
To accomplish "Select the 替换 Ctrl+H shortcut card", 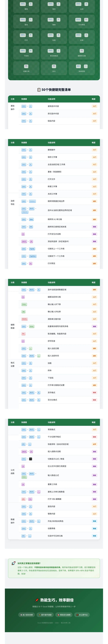I will (54, 22).
